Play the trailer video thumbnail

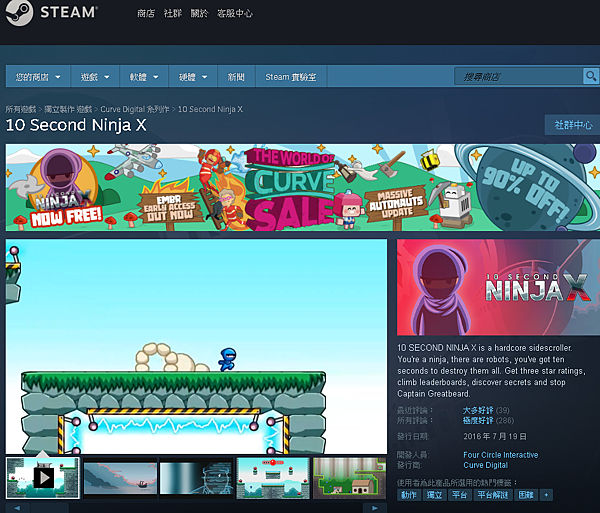43,478
